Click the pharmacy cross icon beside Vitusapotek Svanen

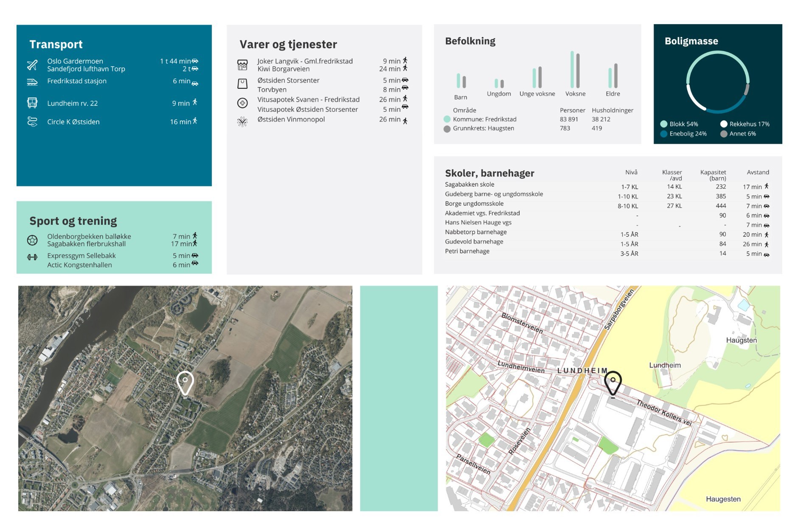coord(242,103)
